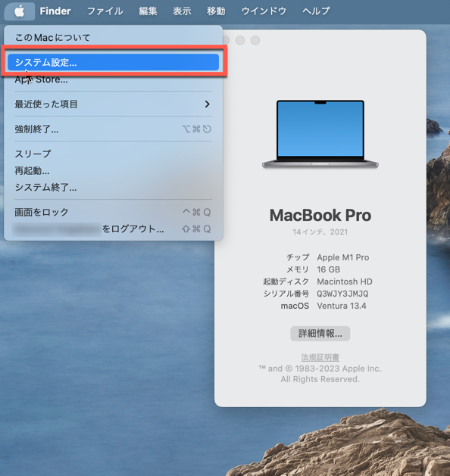This screenshot has width=450, height=476.
Task: Select 再起動... menu entry
Action: (114, 170)
